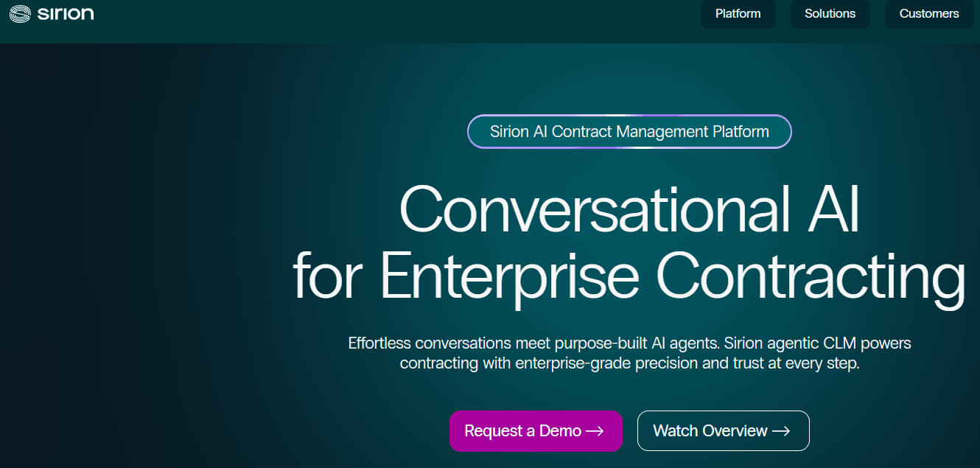The height and width of the screenshot is (468, 980).
Task: Click the Watch Overview button
Action: pyautogui.click(x=723, y=431)
